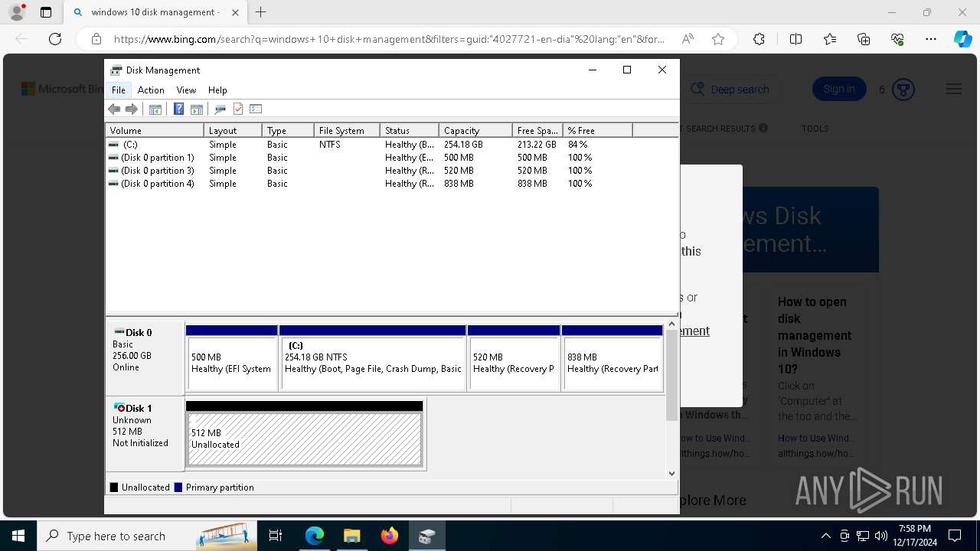Viewport: 980px width, 551px height.
Task: Open the Edge Favorites list icon
Action: (830, 39)
